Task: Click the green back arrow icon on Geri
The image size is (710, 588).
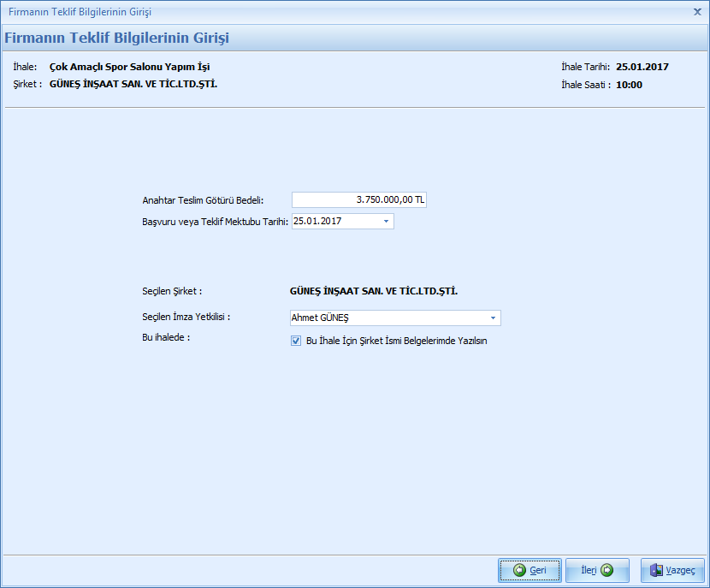Action: 519,570
